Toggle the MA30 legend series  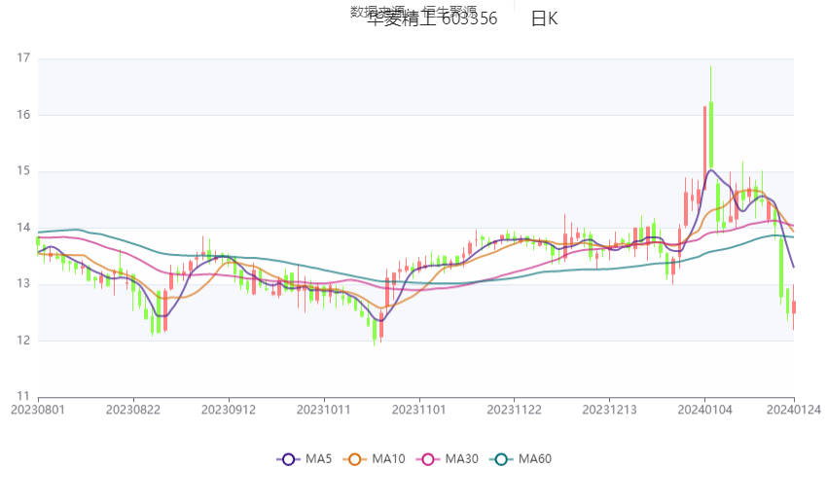pos(448,459)
